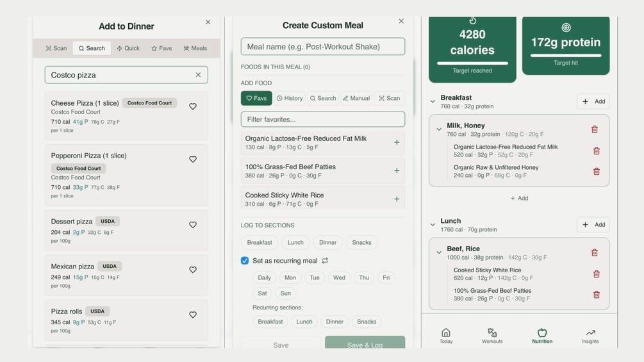The width and height of the screenshot is (644, 362).
Task: Favorite the Mexican pizza heart icon
Action: click(193, 270)
